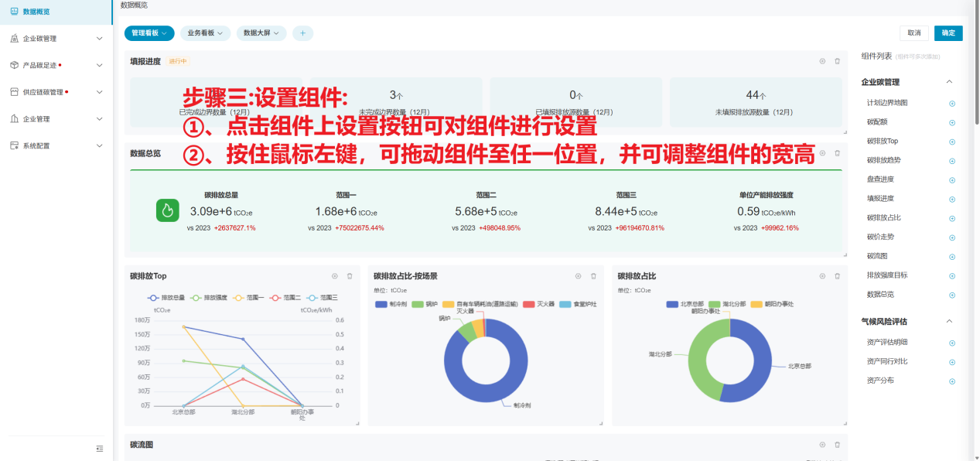
Task: Open 数据概览 in sidebar
Action: pos(36,12)
